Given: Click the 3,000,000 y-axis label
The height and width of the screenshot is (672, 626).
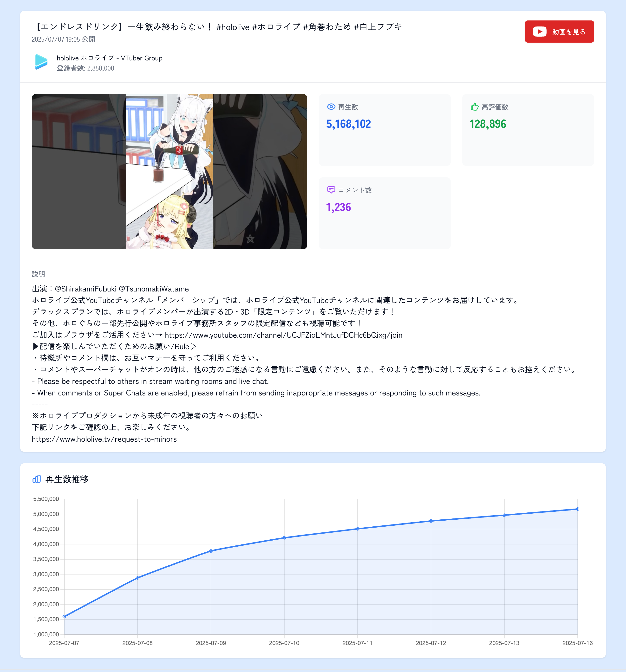Looking at the screenshot, I should pyautogui.click(x=46, y=574).
